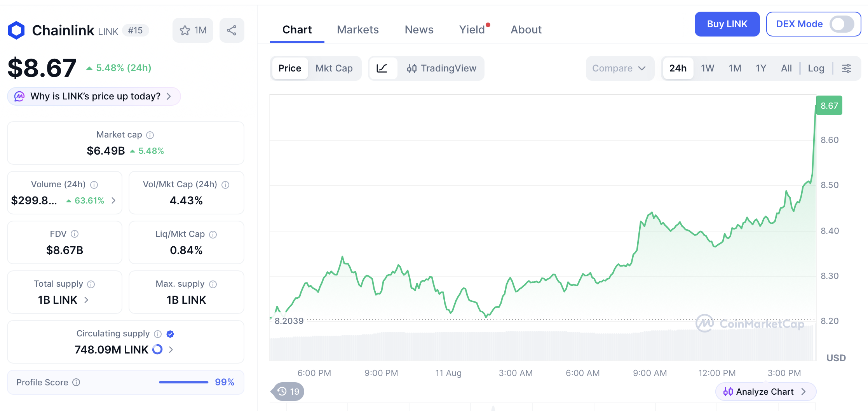
Task: Open the Yield tab
Action: pyautogui.click(x=472, y=30)
